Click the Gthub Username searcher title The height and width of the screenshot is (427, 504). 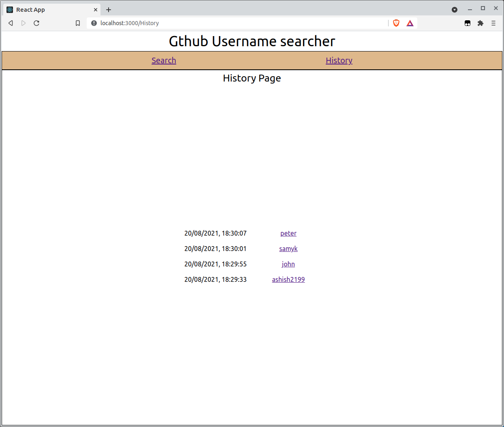coord(252,41)
